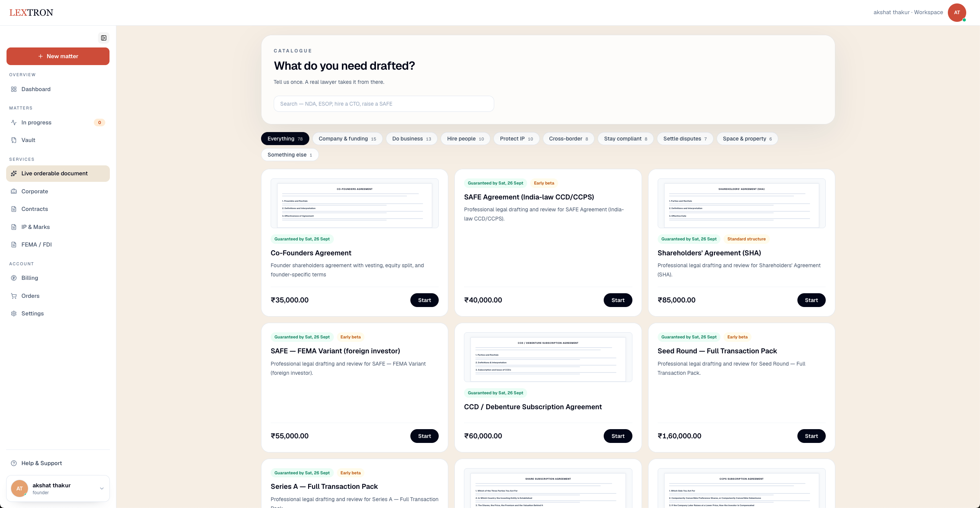The width and height of the screenshot is (980, 508).
Task: Open FEMA / FDI icon
Action: click(14, 245)
